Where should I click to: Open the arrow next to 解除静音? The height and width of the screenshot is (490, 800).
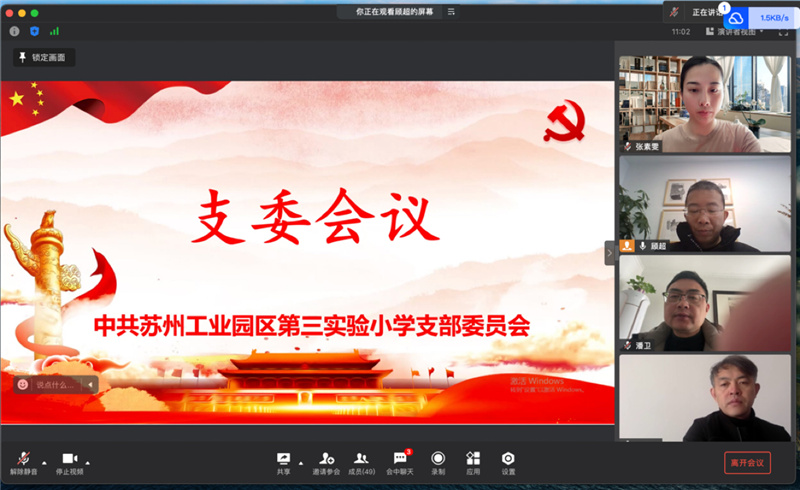pyautogui.click(x=44, y=463)
